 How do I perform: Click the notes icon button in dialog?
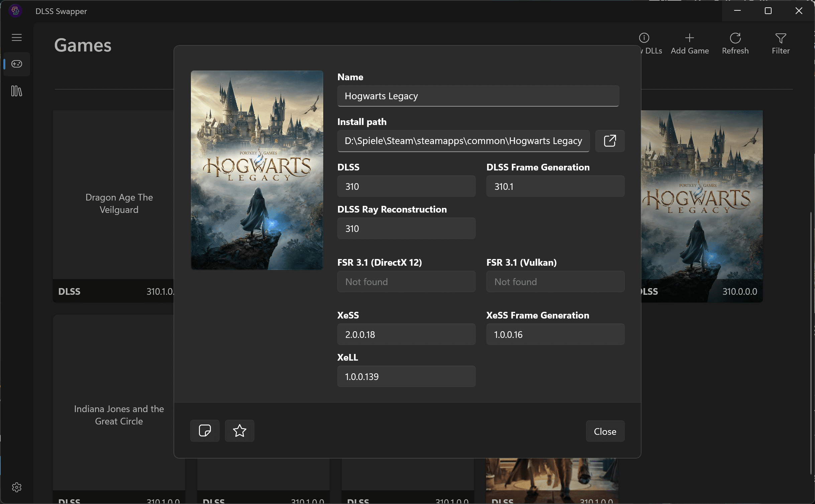point(205,431)
